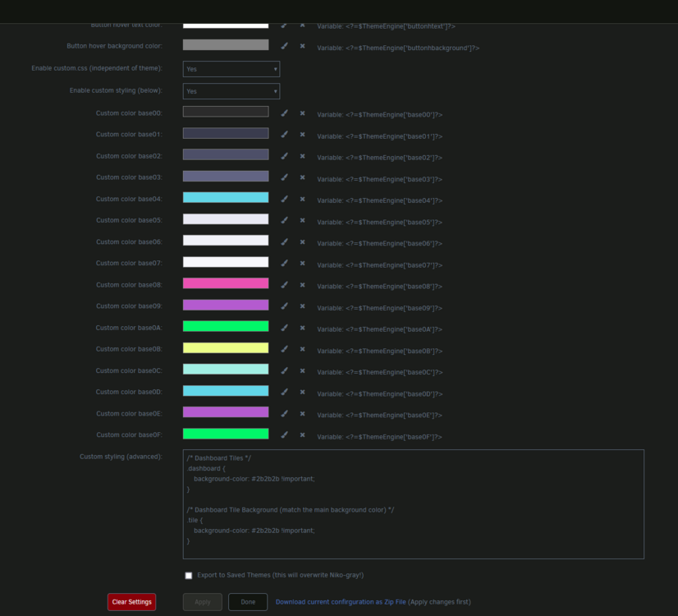Clear Custom color base02 with X icon

pos(302,156)
